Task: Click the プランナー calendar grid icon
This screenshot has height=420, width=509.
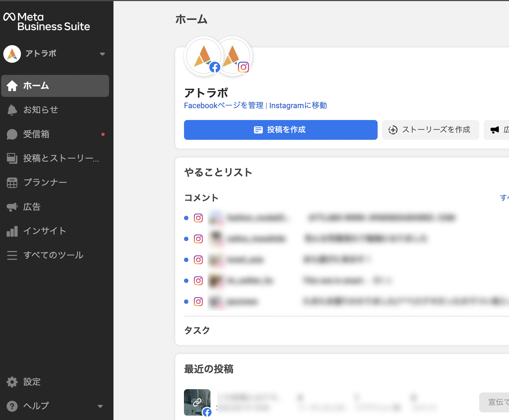Action: point(12,182)
